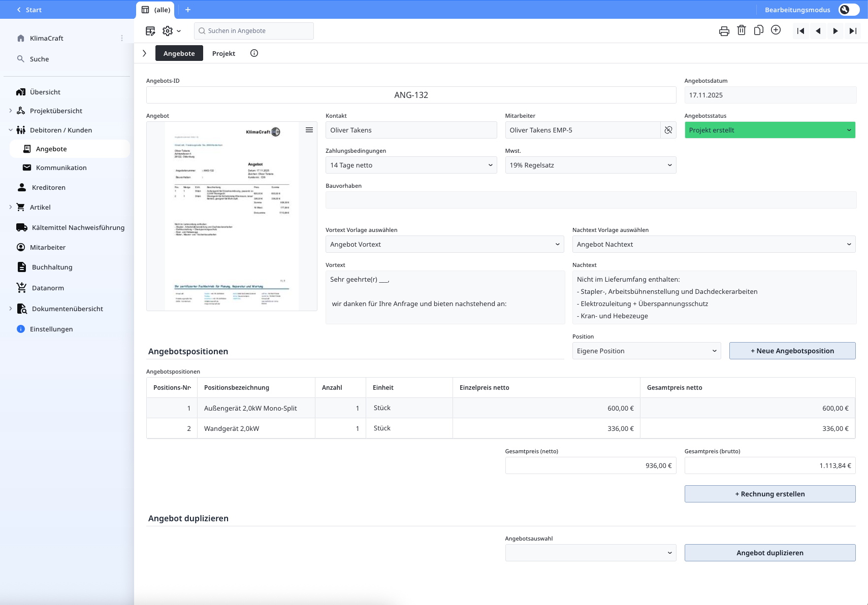Open the Zahlungsbedingungen dropdown
The image size is (868, 605).
[x=411, y=165]
